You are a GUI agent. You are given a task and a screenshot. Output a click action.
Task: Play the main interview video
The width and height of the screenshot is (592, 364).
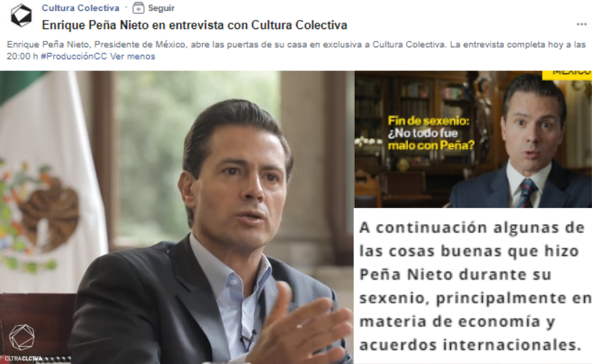(x=176, y=217)
